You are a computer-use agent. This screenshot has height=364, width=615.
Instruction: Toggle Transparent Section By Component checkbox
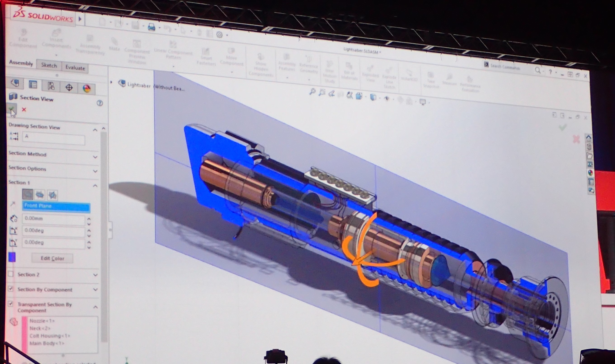click(11, 304)
